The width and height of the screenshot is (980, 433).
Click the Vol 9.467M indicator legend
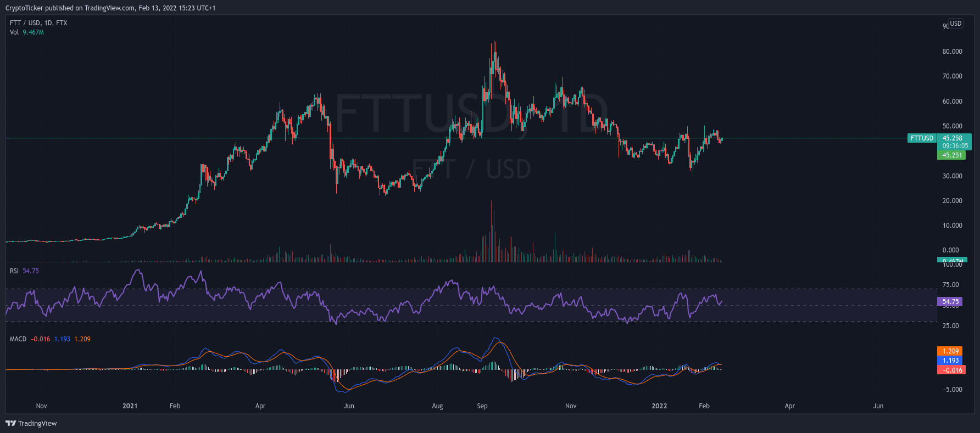coord(26,32)
